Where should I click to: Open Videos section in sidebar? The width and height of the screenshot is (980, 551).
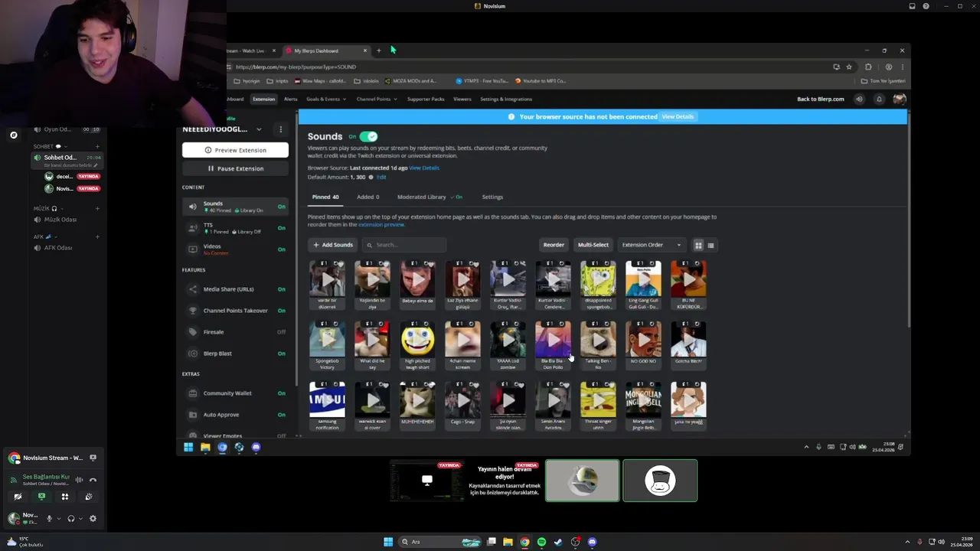(236, 249)
